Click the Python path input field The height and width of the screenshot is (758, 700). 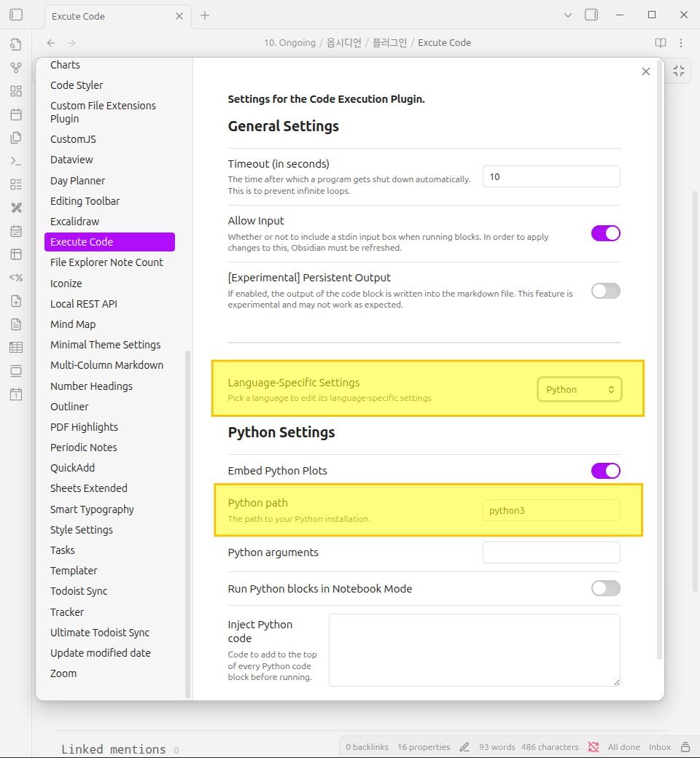tap(551, 510)
